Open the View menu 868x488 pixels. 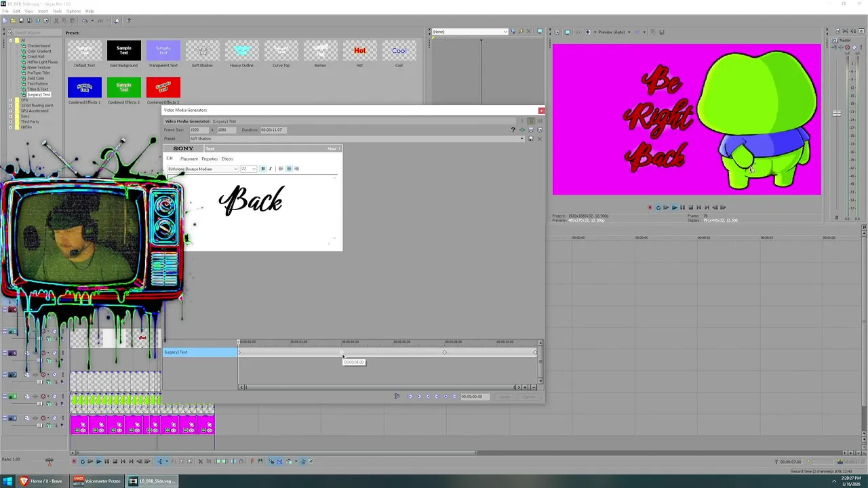pyautogui.click(x=29, y=12)
